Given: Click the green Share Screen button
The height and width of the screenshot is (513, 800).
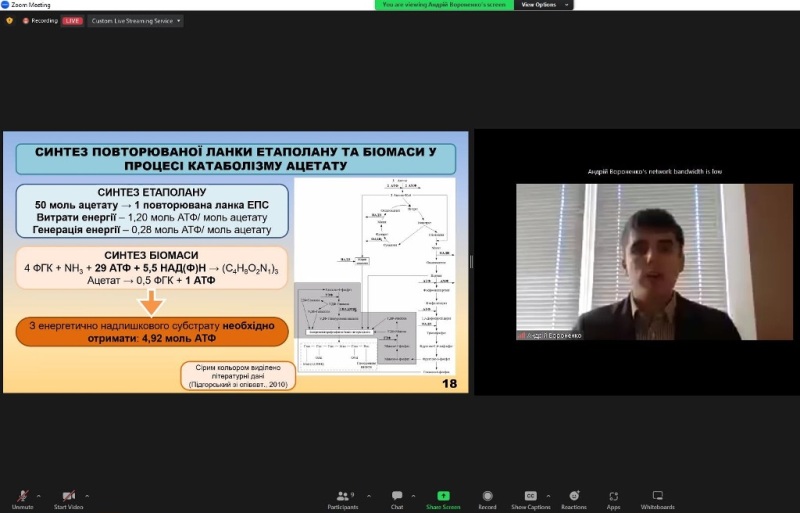Looking at the screenshot, I should point(443,499).
